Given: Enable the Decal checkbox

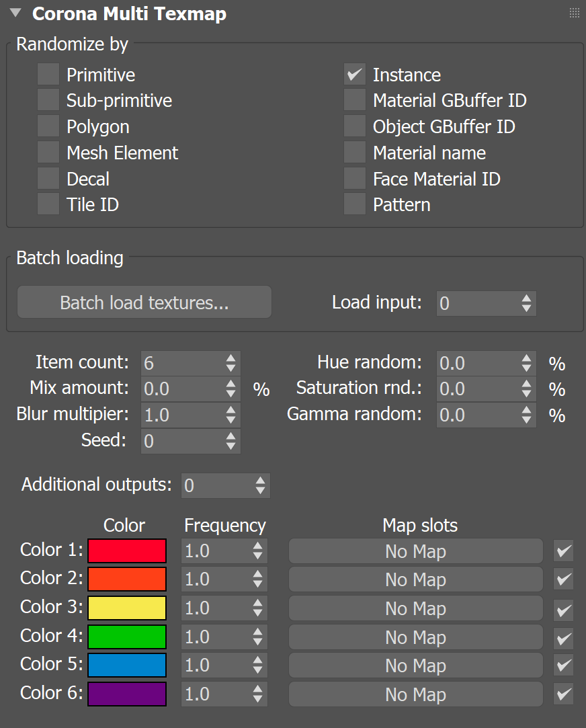Looking at the screenshot, I should (x=48, y=179).
